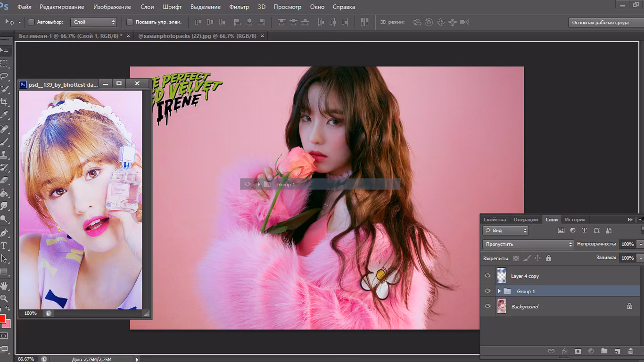Click the Непрозрачность 100% value field
The height and width of the screenshot is (362, 644).
[x=627, y=244]
